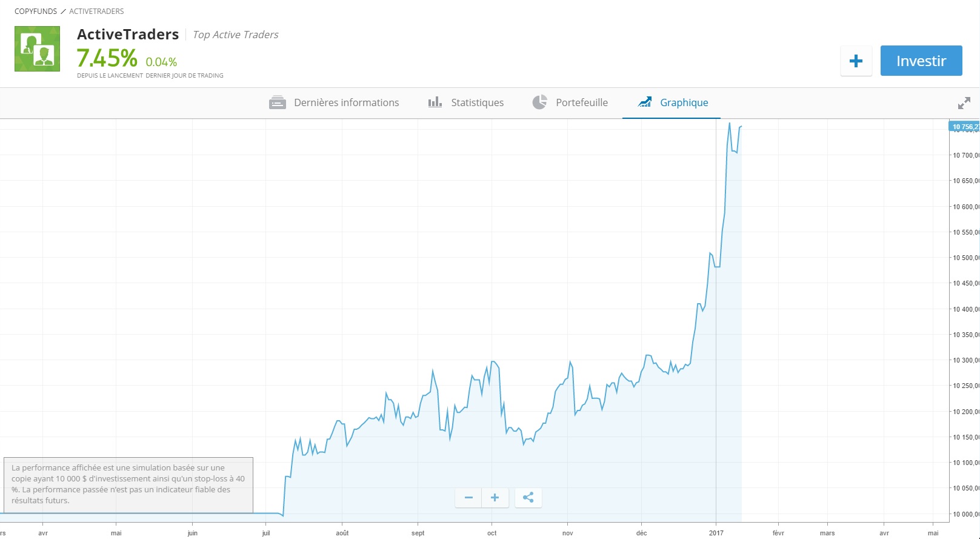Screen dimensions: 980x539
Task: Click the Portefeuille pie chart icon
Action: 539,102
